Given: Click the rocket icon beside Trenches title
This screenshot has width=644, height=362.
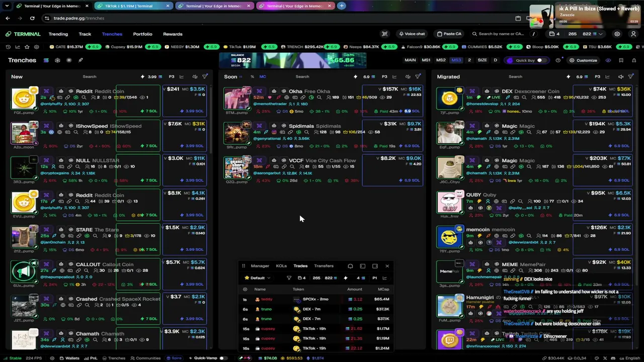Looking at the screenshot, I should [x=80, y=60].
